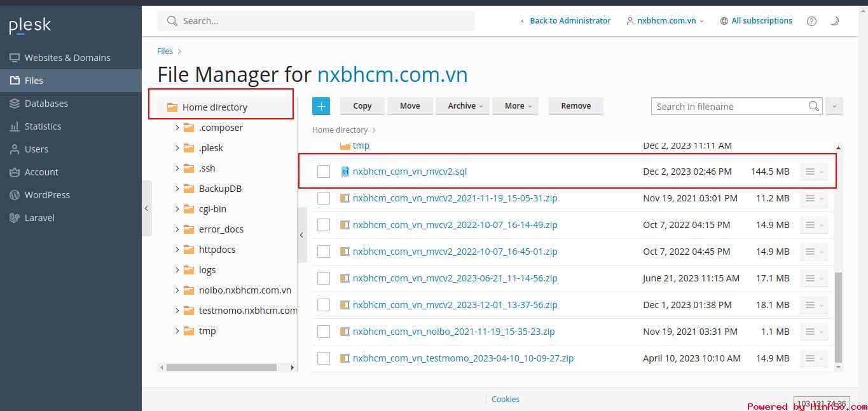The height and width of the screenshot is (411, 868).
Task: Tick checkbox for nxbhcm_com_vn_mvcv2.sql
Action: (324, 172)
